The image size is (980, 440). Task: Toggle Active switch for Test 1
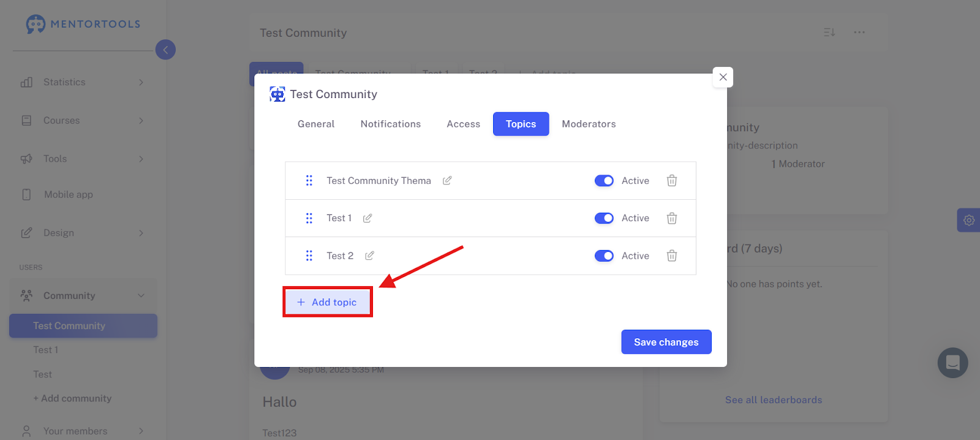tap(604, 218)
